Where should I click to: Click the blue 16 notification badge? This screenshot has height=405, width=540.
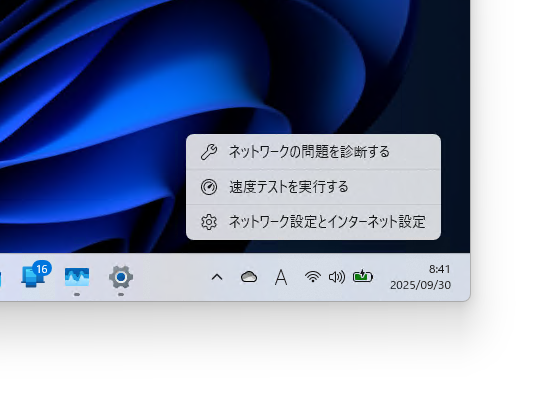click(42, 269)
